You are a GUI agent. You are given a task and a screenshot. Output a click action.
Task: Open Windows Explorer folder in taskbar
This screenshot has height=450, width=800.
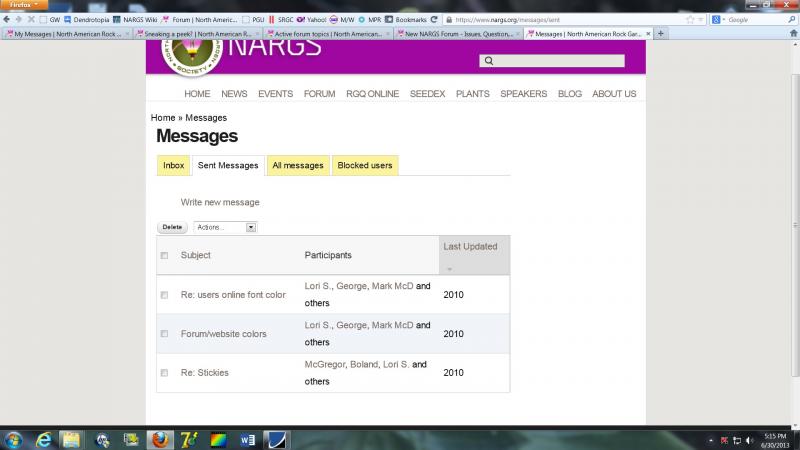point(72,438)
